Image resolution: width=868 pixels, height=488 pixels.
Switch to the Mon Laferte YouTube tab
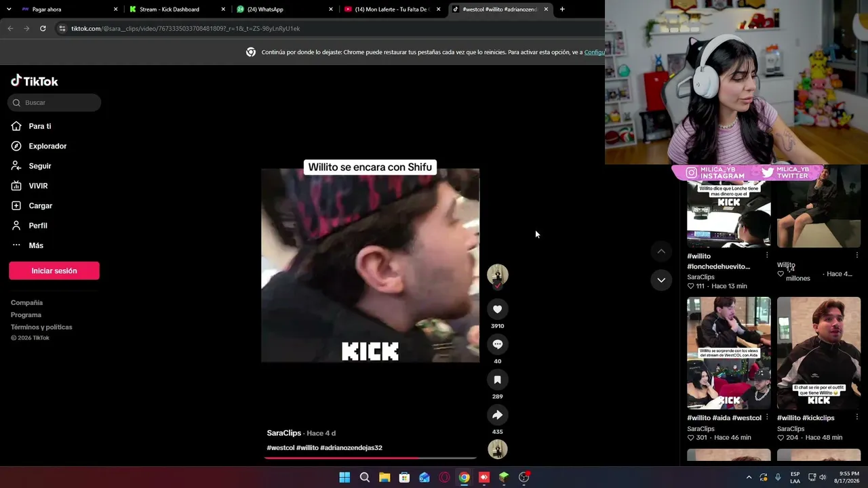[x=393, y=9]
